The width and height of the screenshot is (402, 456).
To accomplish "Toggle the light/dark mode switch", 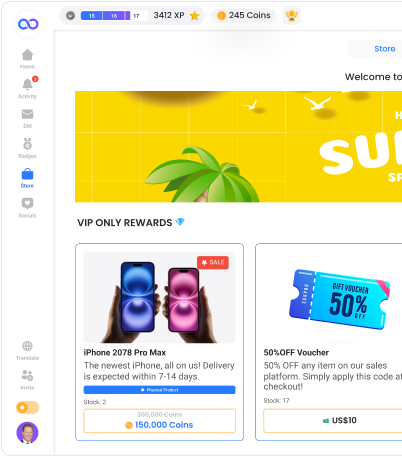I will click(x=28, y=407).
